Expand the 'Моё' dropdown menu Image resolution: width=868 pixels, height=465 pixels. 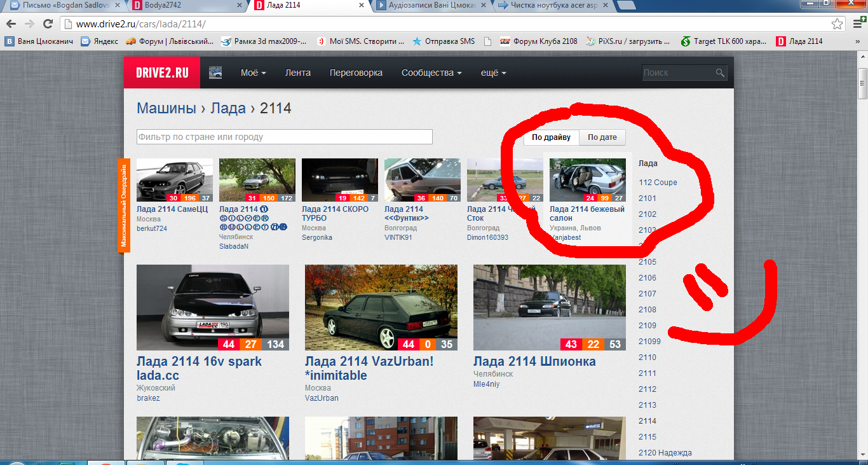(x=253, y=73)
